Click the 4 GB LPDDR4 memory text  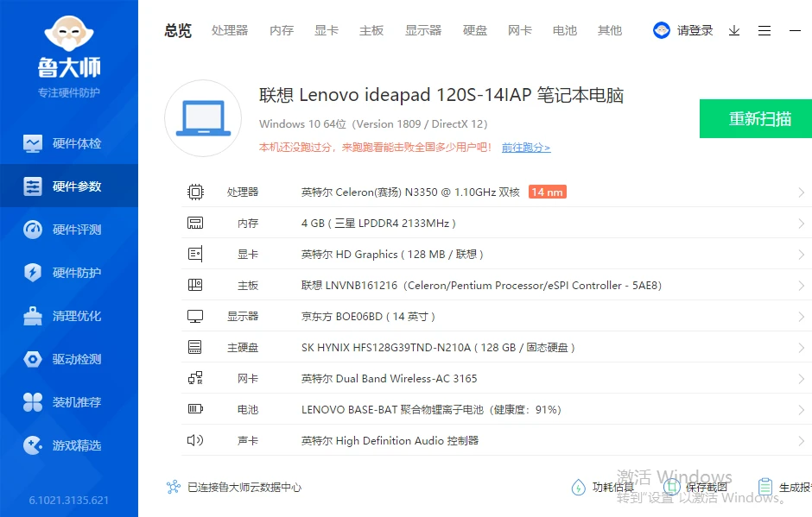pos(378,223)
